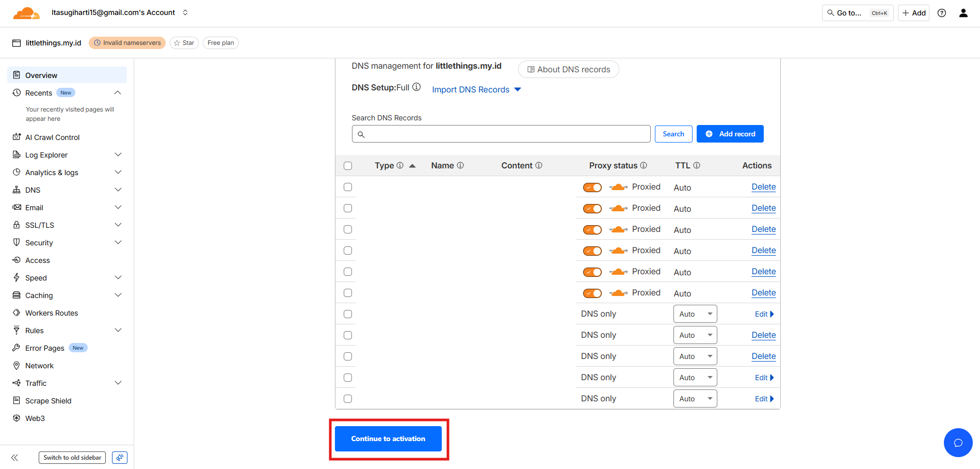The width and height of the screenshot is (980, 469).
Task: Collapse the Recents section
Action: 118,92
